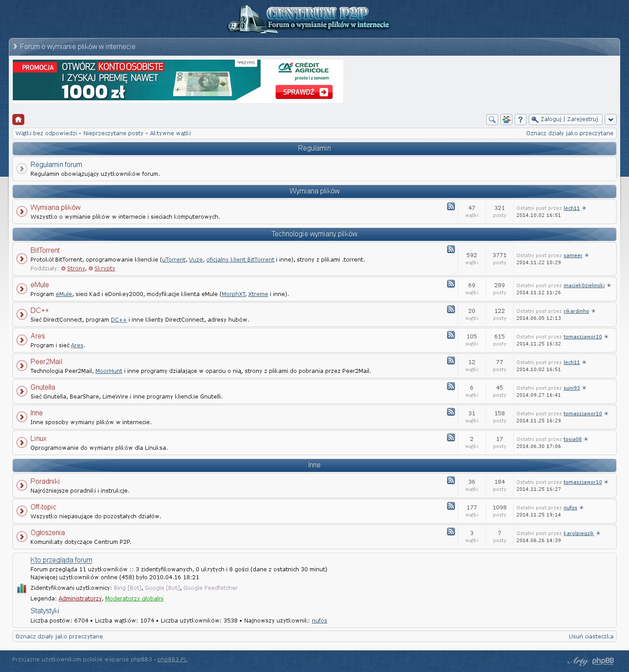Click RSS feed icon for BitTorrent forum

451,249
